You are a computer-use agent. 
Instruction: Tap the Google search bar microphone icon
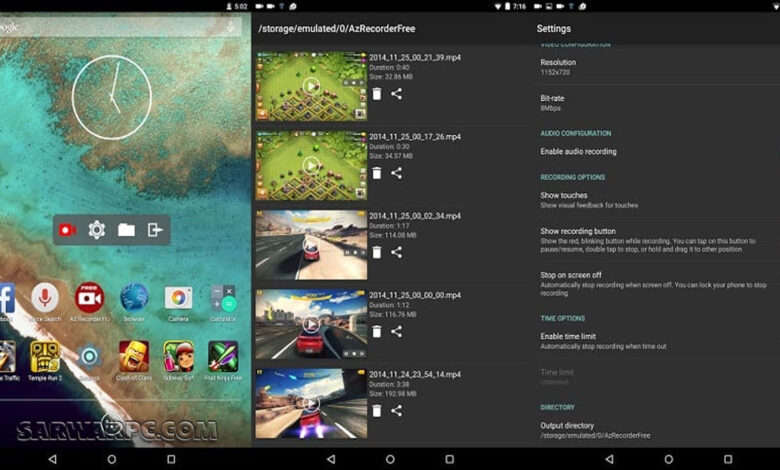pos(230,27)
